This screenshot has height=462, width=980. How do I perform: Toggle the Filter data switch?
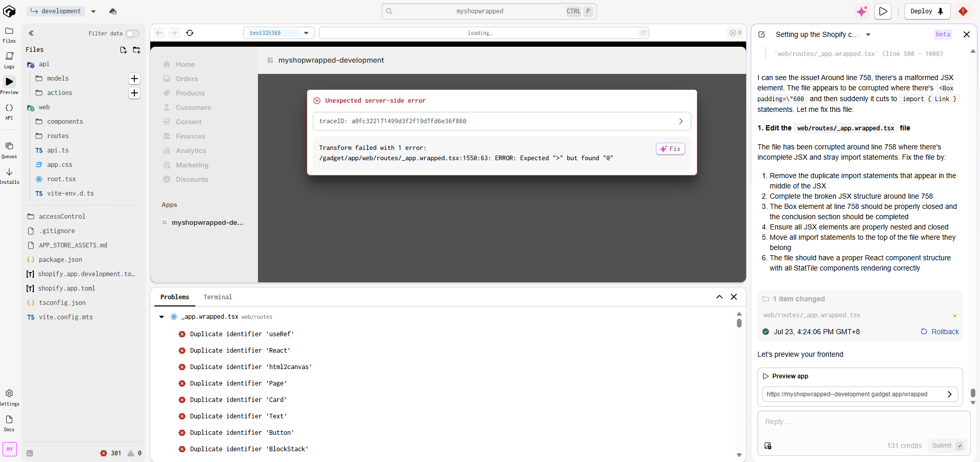coord(132,33)
